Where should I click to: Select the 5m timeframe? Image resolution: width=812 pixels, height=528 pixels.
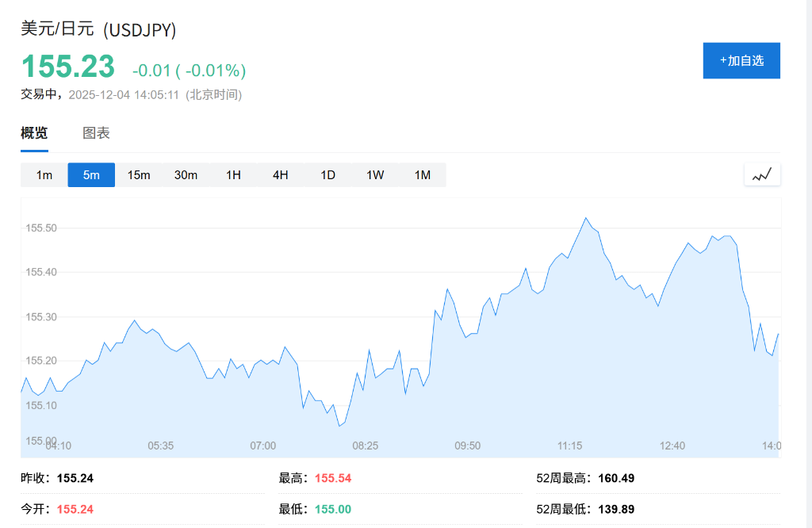(91, 175)
